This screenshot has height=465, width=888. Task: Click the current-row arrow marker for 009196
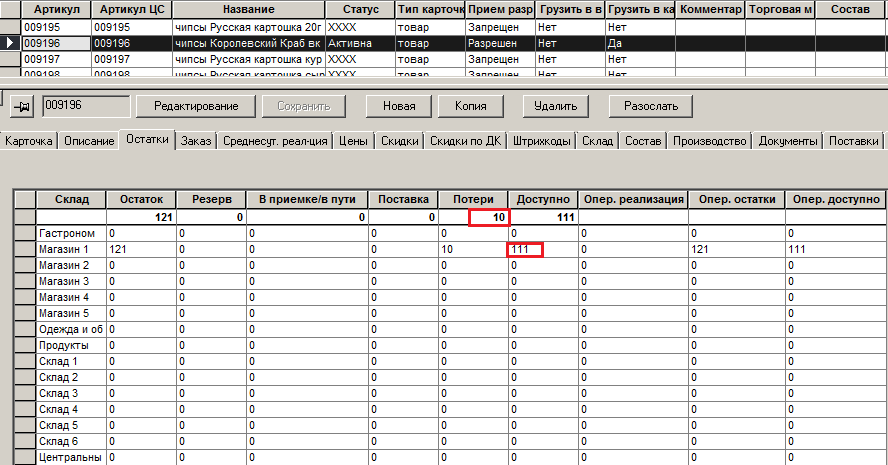click(10, 43)
